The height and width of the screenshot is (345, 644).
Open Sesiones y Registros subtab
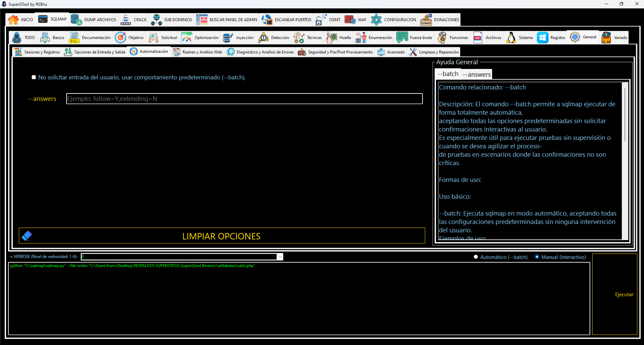(x=37, y=52)
